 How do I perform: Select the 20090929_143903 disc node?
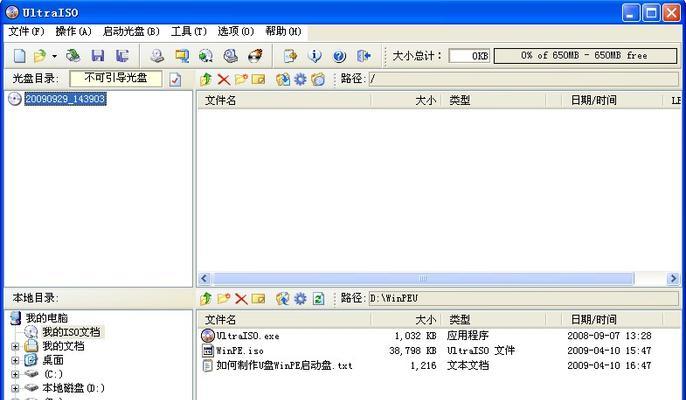click(65, 99)
